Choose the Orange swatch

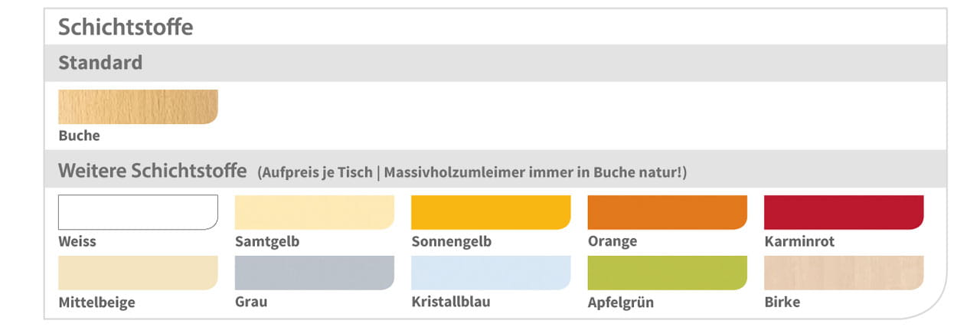[x=668, y=212]
